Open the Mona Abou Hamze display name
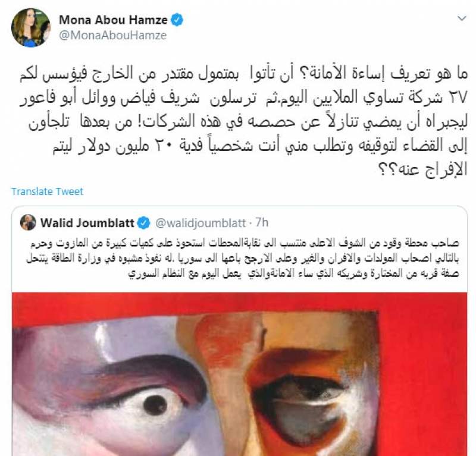This screenshot has width=476, height=456. pyautogui.click(x=113, y=20)
